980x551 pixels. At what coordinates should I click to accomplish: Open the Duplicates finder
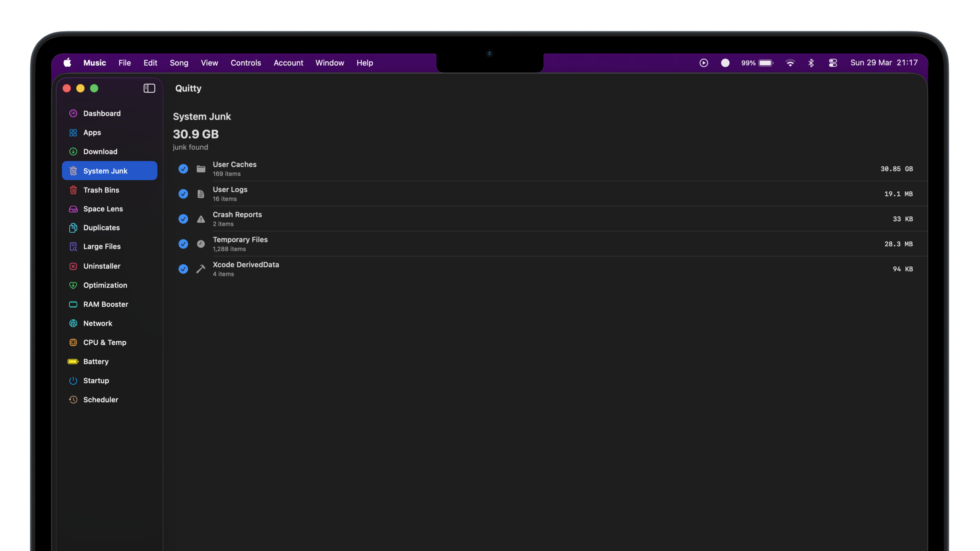tap(101, 227)
